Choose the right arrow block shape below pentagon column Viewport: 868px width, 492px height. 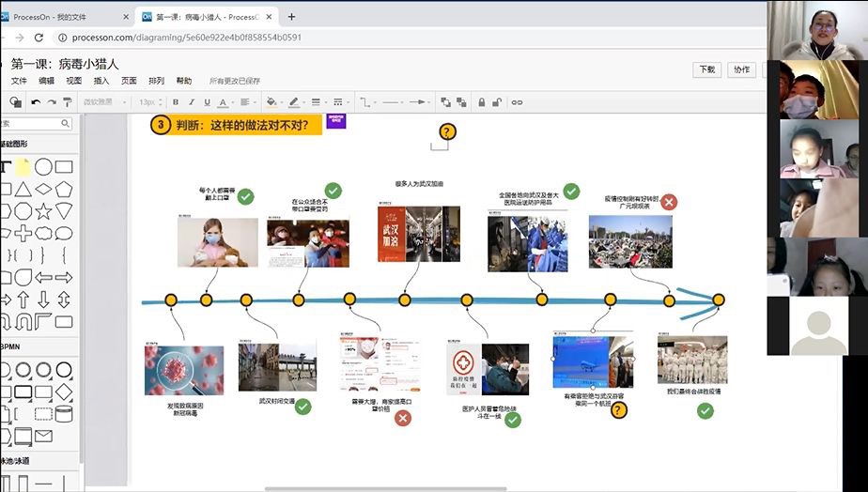pyautogui.click(x=64, y=277)
